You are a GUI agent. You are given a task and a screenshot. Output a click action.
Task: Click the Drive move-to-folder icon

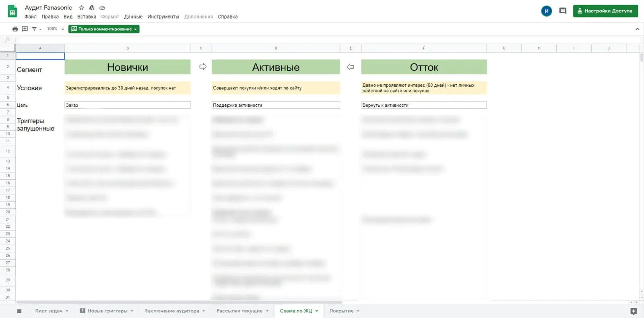[92, 8]
